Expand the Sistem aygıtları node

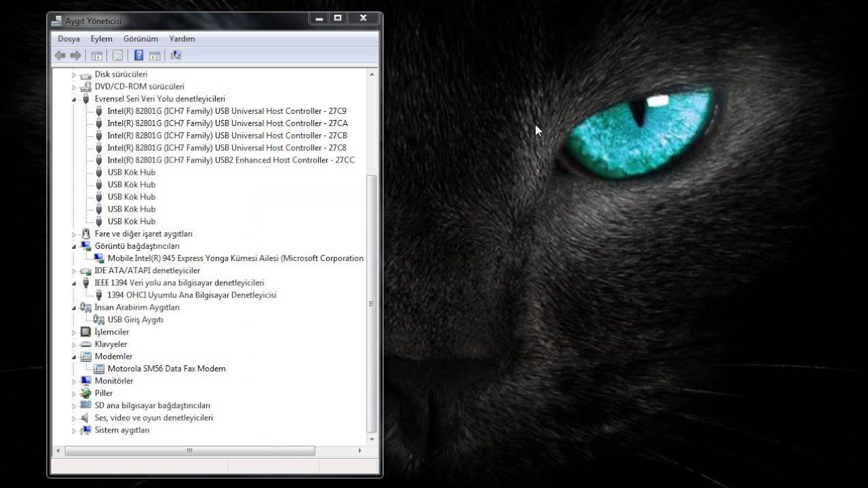pos(75,430)
